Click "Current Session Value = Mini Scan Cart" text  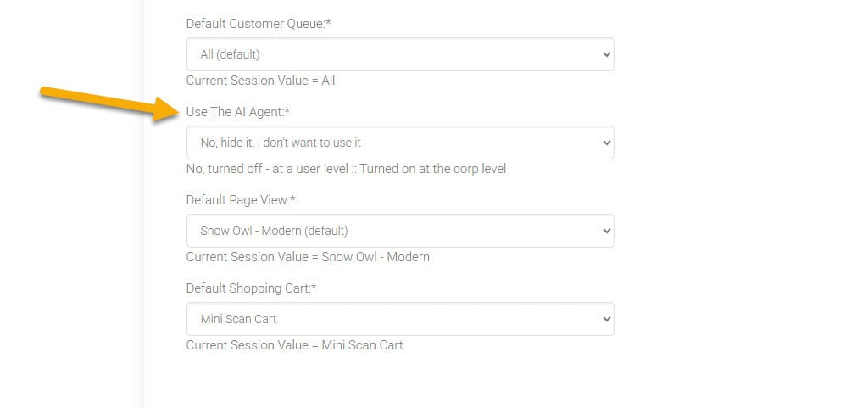tap(294, 345)
